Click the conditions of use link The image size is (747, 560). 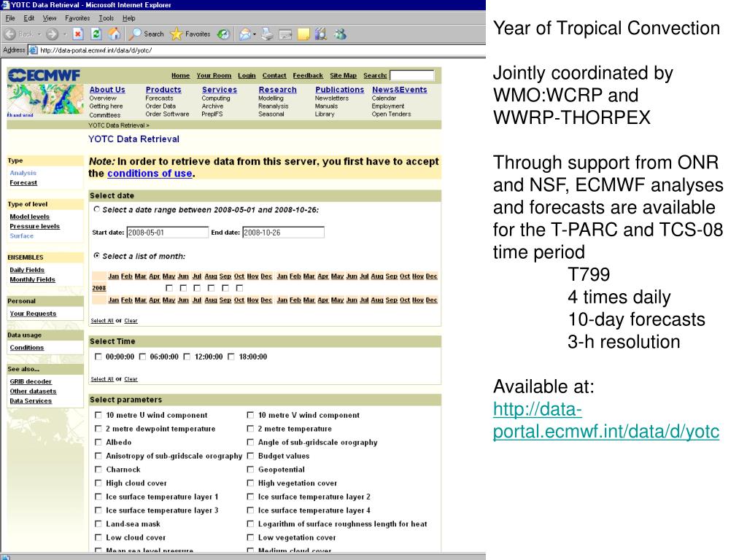(150, 174)
